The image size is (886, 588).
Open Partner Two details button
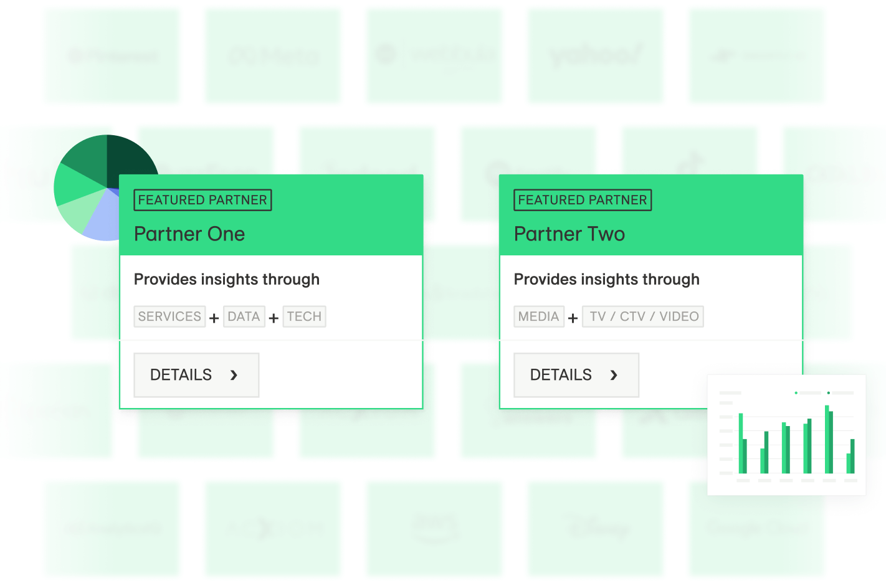[576, 375]
